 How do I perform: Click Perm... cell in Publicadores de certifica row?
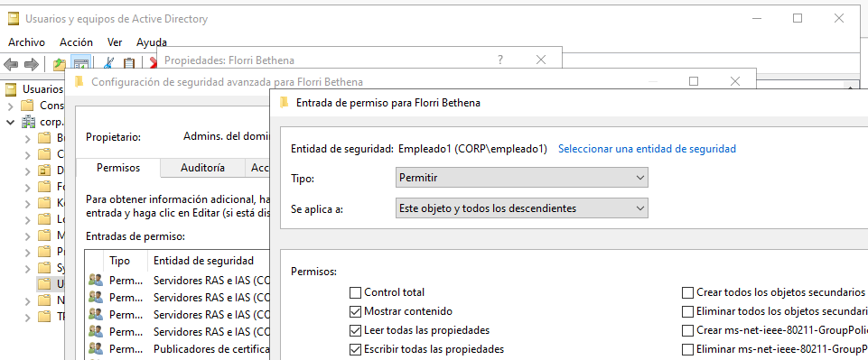(x=126, y=349)
